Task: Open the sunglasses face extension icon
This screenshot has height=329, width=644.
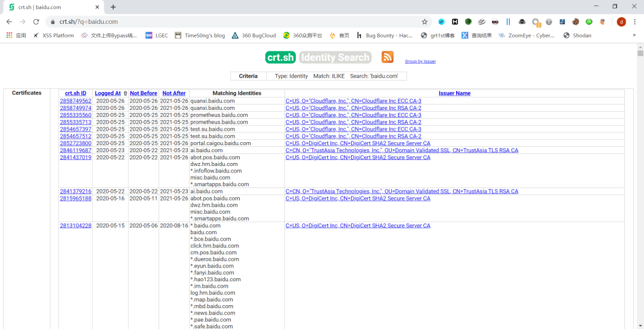Action: pos(496,22)
